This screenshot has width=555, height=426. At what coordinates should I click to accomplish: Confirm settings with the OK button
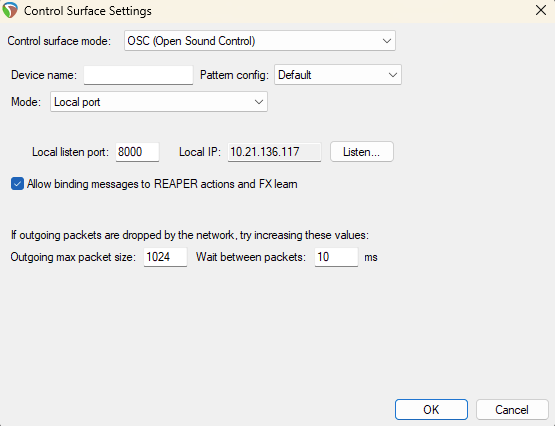coord(431,410)
